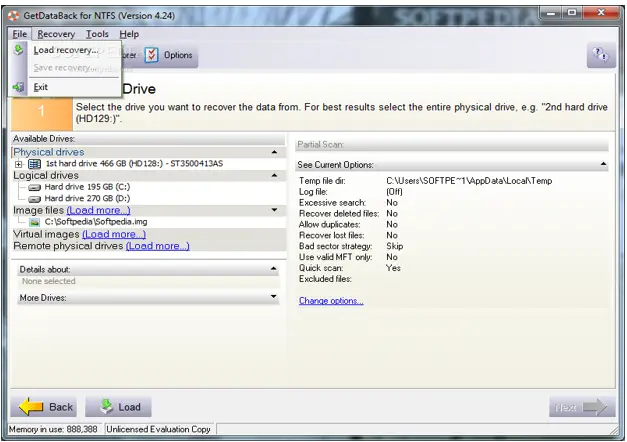The image size is (627, 442).
Task: Open the File menu
Action: coord(20,34)
